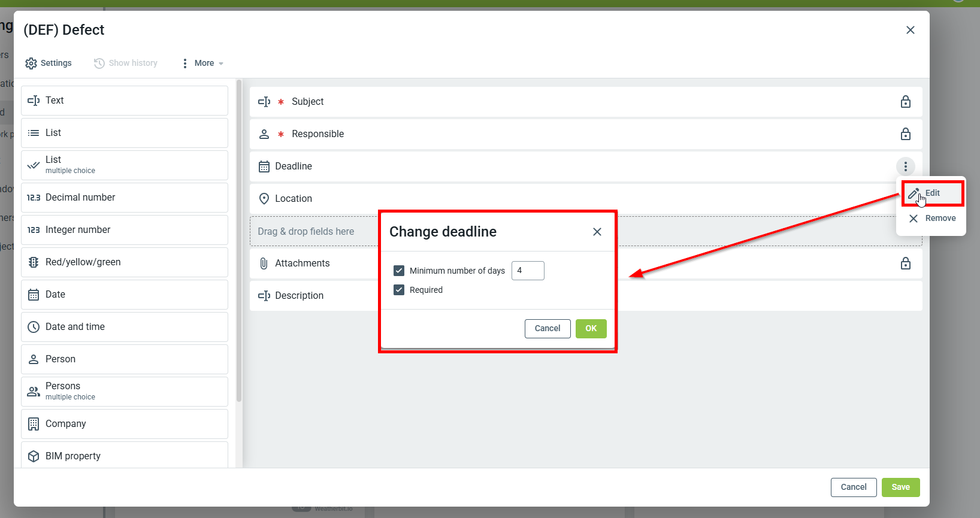Open three-dot menu on Deadline row
980x518 pixels.
point(905,166)
